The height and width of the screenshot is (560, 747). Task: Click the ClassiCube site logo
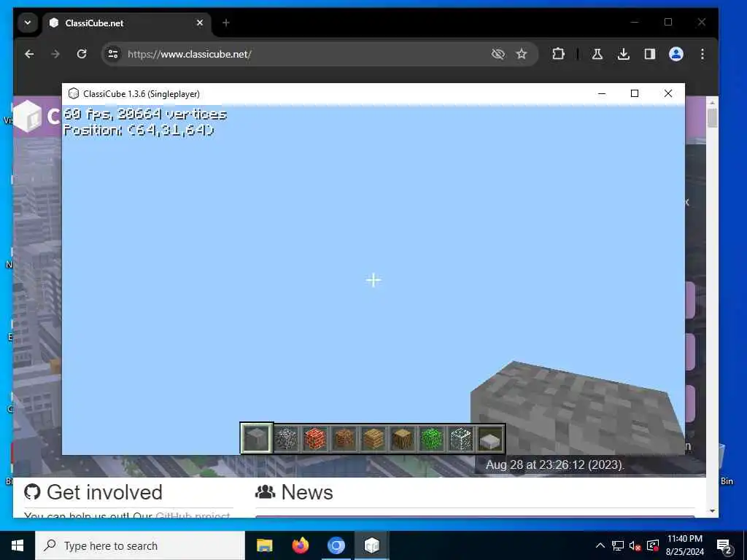[28, 116]
